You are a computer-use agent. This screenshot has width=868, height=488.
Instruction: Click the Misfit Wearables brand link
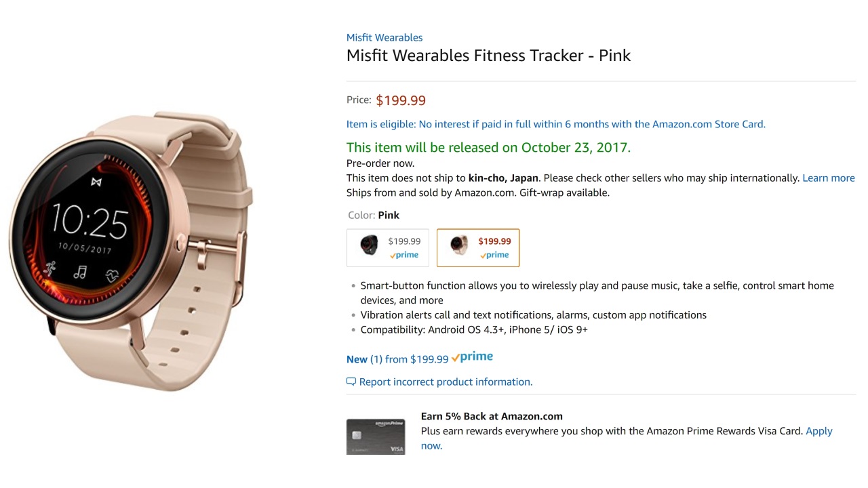click(x=384, y=38)
